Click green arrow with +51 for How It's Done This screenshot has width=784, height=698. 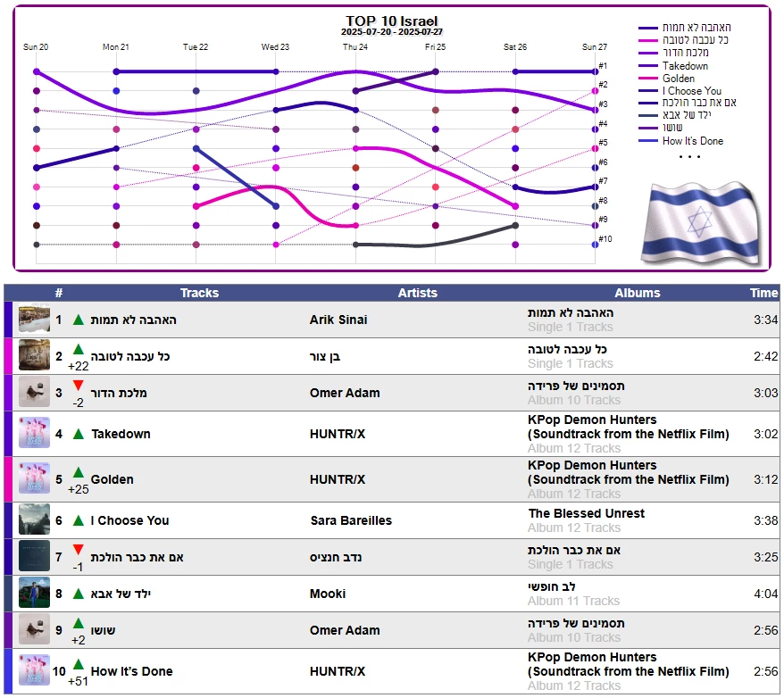tap(78, 664)
